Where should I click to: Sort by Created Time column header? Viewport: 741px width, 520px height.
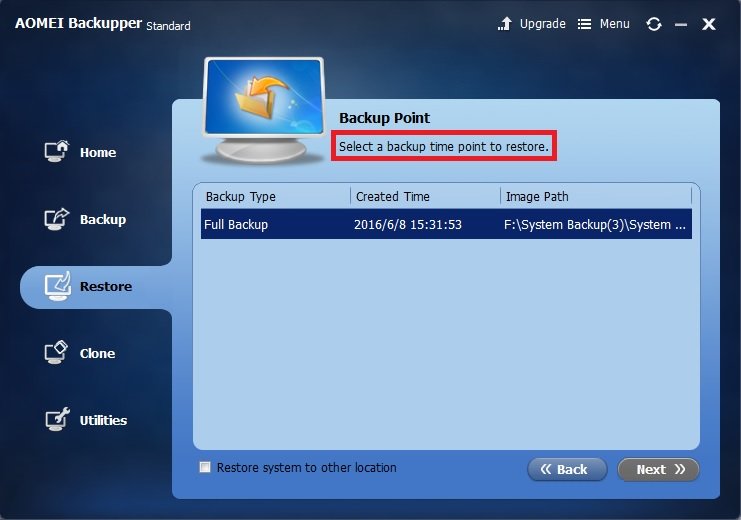(x=393, y=196)
